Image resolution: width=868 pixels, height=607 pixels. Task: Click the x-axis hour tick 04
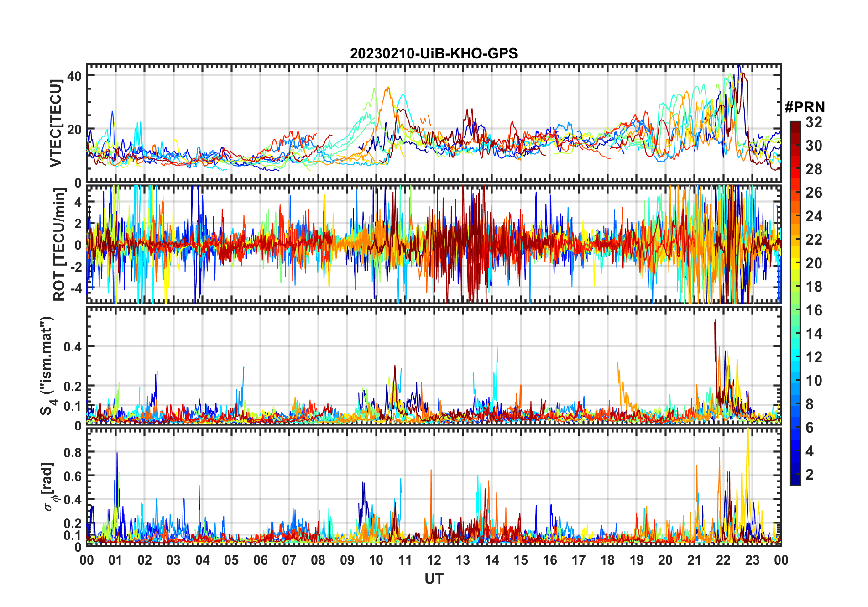(203, 560)
